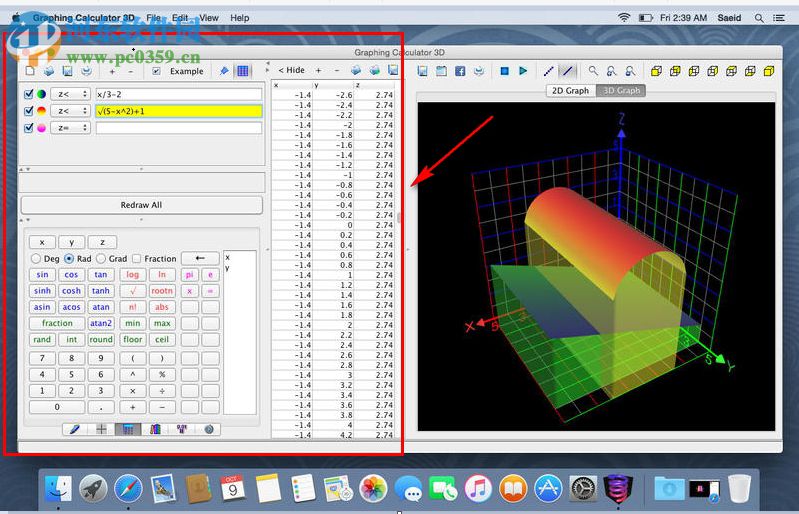The image size is (799, 514).
Task: Select the first yellow cube view icon
Action: 656,71
